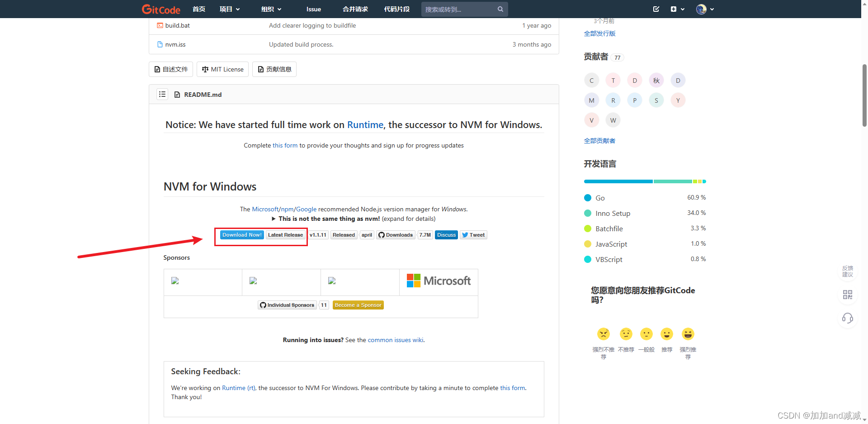Open contributor avatar C

591,81
